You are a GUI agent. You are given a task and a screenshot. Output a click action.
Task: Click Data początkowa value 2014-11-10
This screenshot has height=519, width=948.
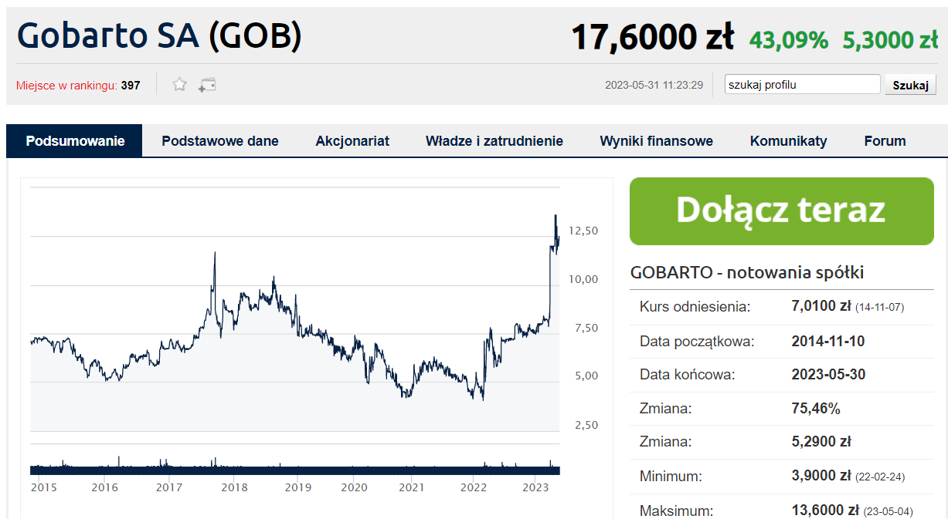(x=828, y=341)
